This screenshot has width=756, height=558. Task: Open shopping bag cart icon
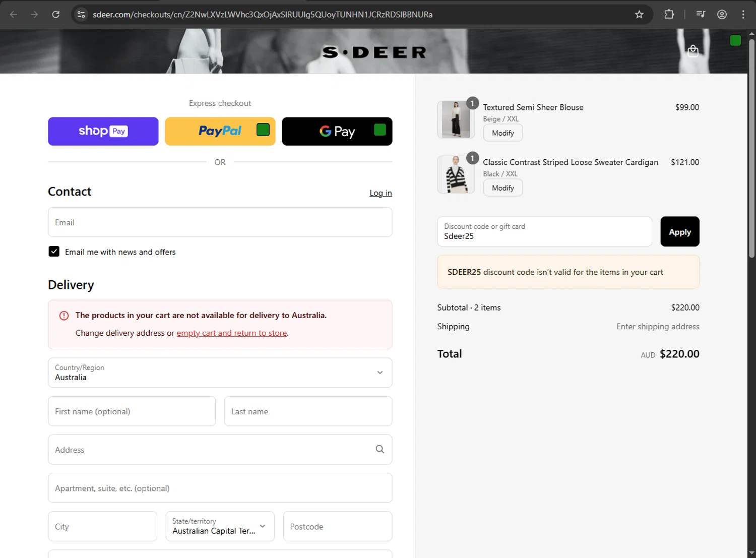[693, 51]
